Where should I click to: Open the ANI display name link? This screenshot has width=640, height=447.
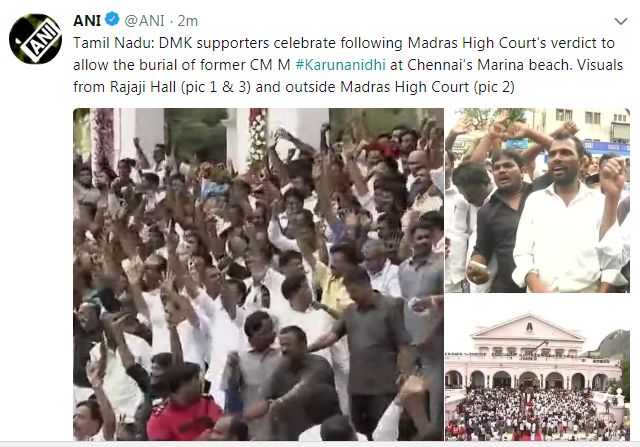87,20
